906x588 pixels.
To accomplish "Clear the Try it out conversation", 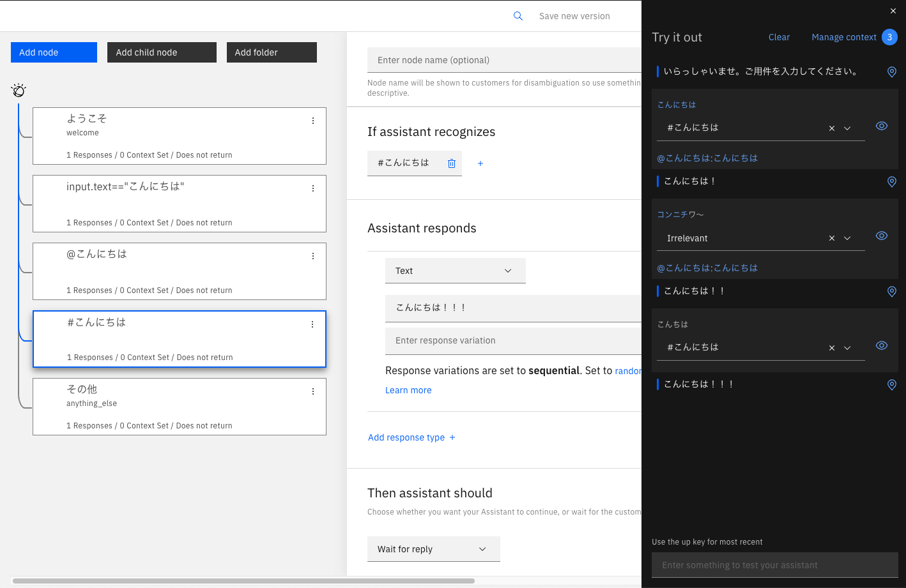I will pos(779,37).
